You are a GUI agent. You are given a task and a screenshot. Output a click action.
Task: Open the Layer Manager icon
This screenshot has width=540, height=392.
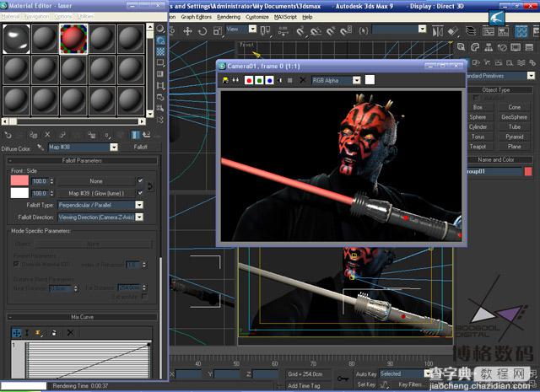click(x=471, y=31)
